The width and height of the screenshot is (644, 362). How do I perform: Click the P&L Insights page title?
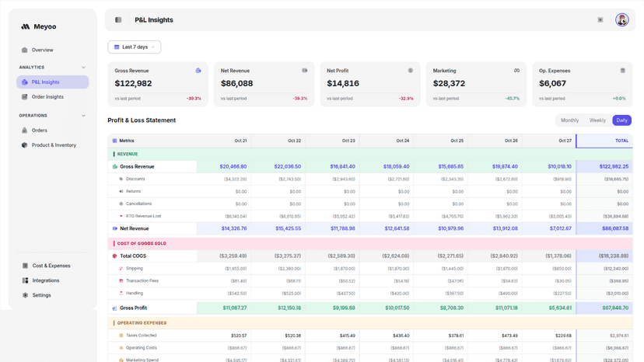153,19
